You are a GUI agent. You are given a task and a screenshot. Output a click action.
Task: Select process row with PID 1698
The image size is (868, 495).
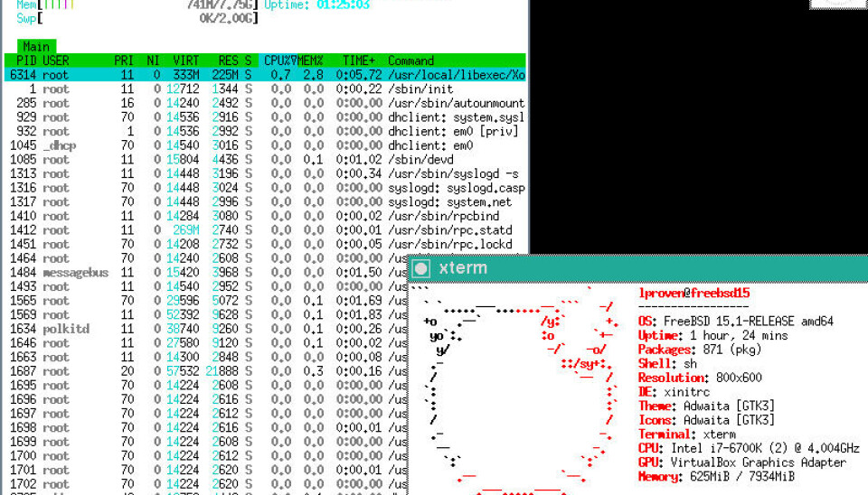tap(206, 427)
